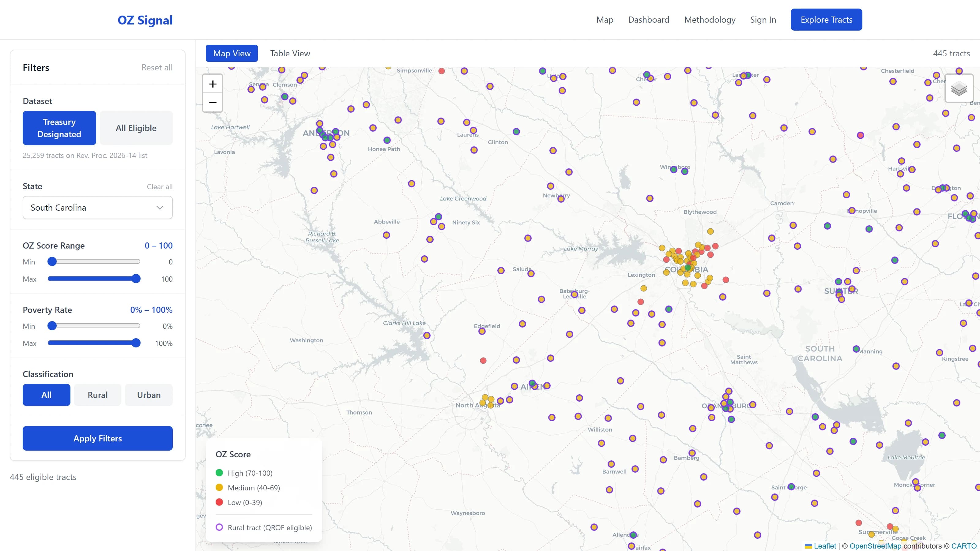
Task: Click the '0% – 100%' poverty range value
Action: 151,310
